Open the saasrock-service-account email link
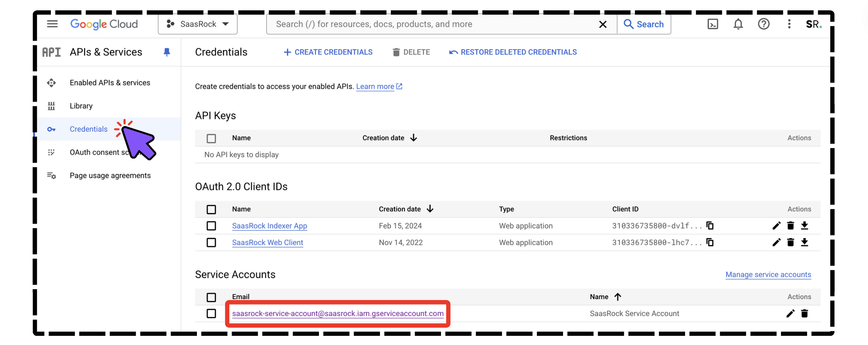This screenshot has height=345, width=868. point(338,314)
